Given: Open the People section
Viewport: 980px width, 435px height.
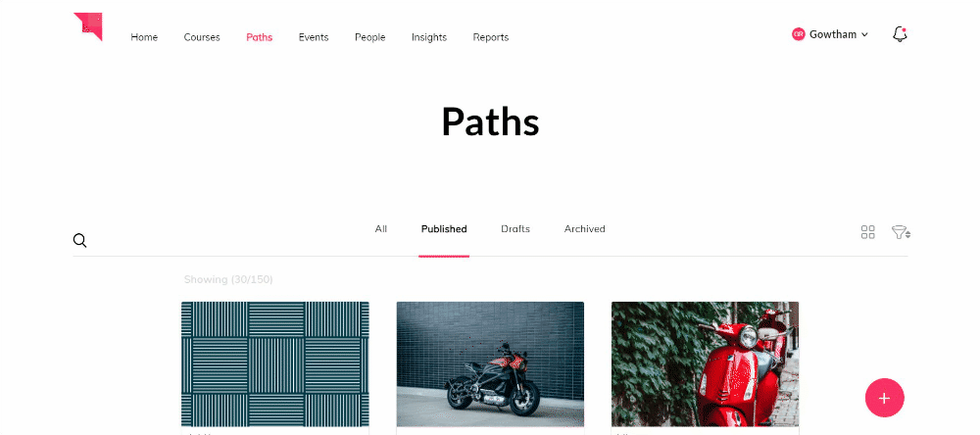Looking at the screenshot, I should pyautogui.click(x=370, y=37).
